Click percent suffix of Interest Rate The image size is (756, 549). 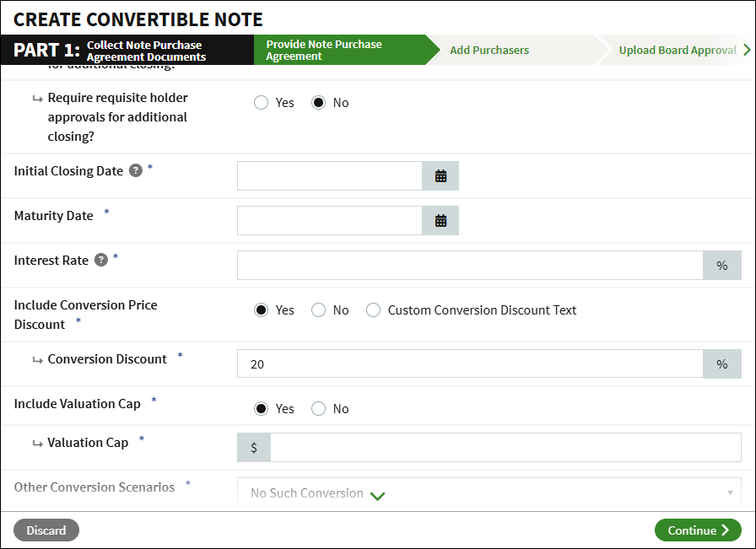pyautogui.click(x=721, y=265)
